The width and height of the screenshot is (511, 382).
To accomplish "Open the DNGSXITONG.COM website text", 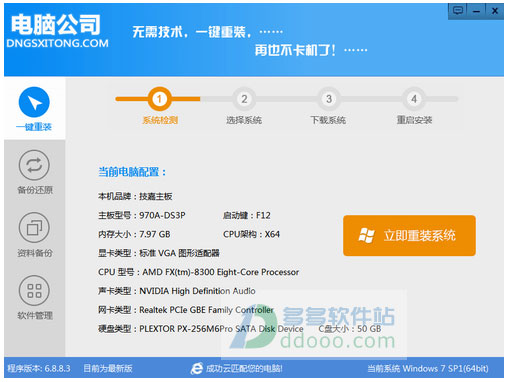I will [x=57, y=43].
